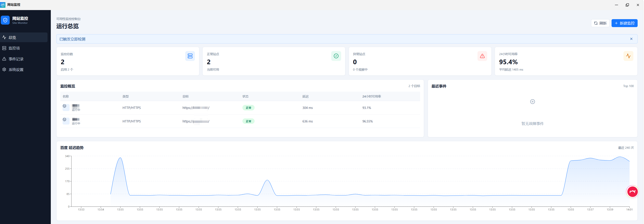Click the 0 个观察中 text
This screenshot has height=224, width=644.
click(360, 70)
